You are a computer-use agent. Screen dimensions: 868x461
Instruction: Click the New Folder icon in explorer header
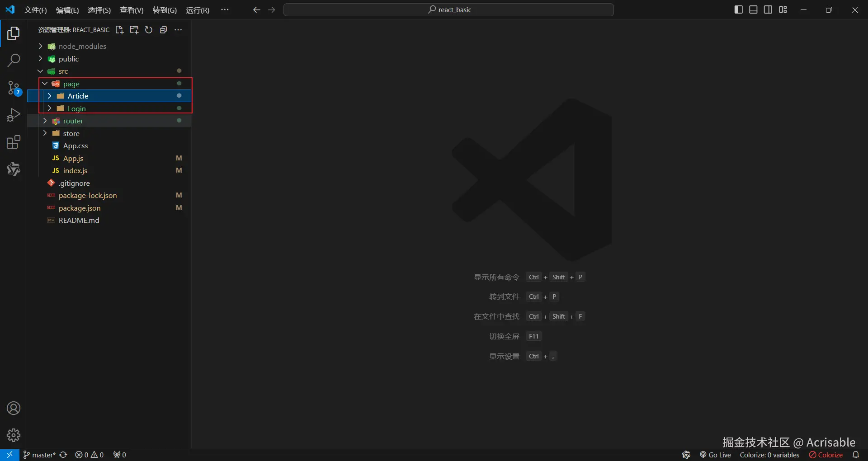click(134, 30)
